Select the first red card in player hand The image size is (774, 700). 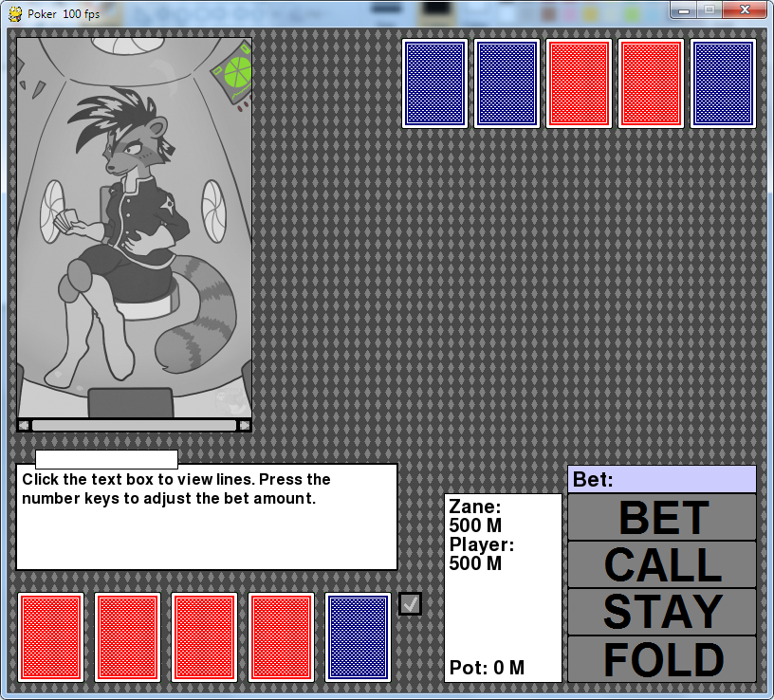click(x=51, y=637)
